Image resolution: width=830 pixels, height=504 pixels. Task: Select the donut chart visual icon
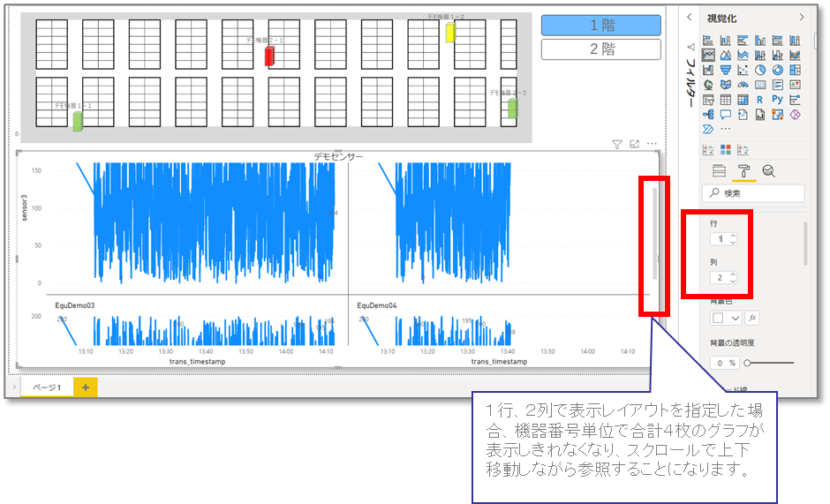[777, 70]
